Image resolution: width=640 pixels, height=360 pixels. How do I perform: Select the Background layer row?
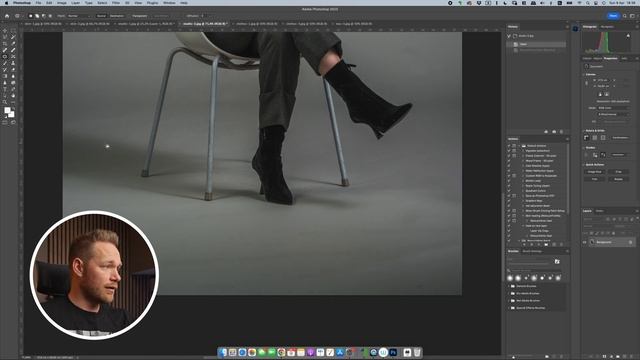(612, 242)
